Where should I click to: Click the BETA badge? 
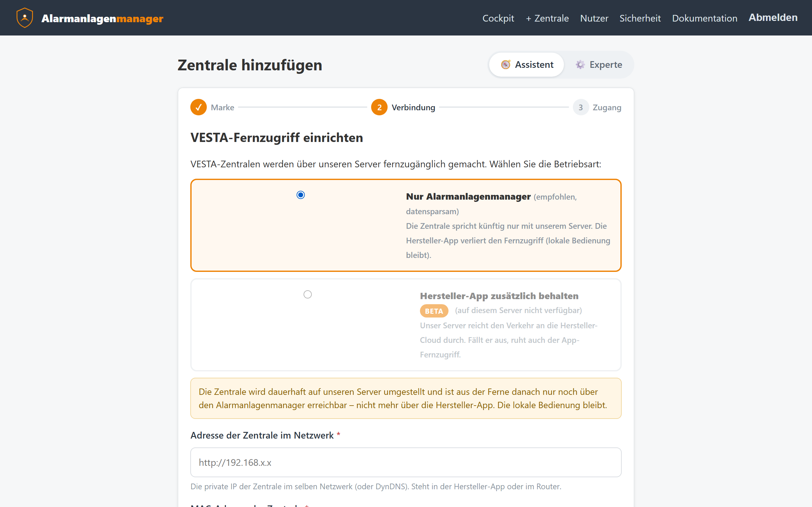point(434,311)
